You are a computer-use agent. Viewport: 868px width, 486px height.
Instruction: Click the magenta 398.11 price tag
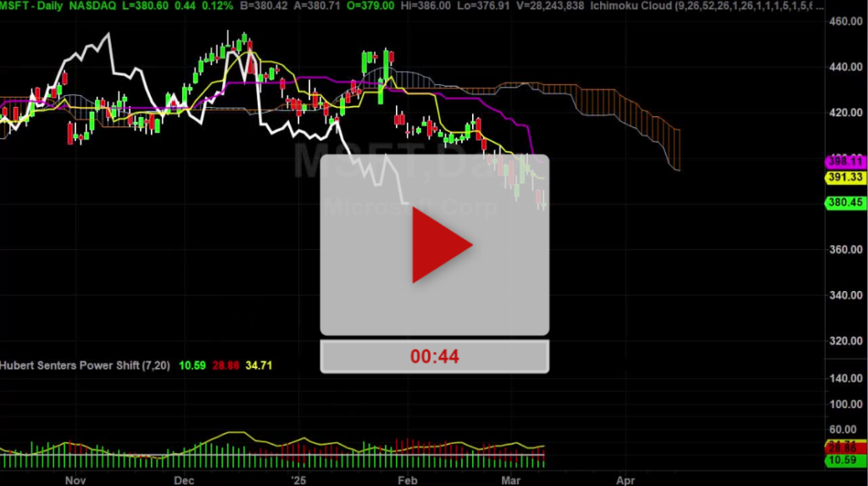[845, 162]
